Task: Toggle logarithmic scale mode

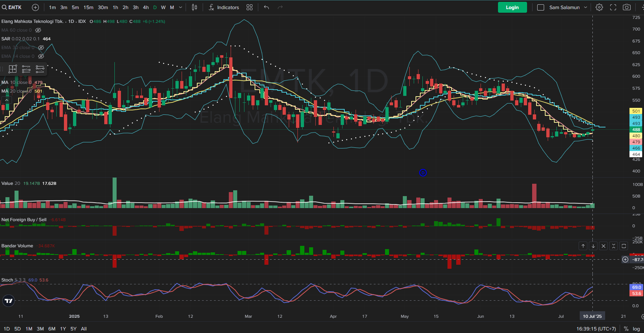Action: point(636,329)
